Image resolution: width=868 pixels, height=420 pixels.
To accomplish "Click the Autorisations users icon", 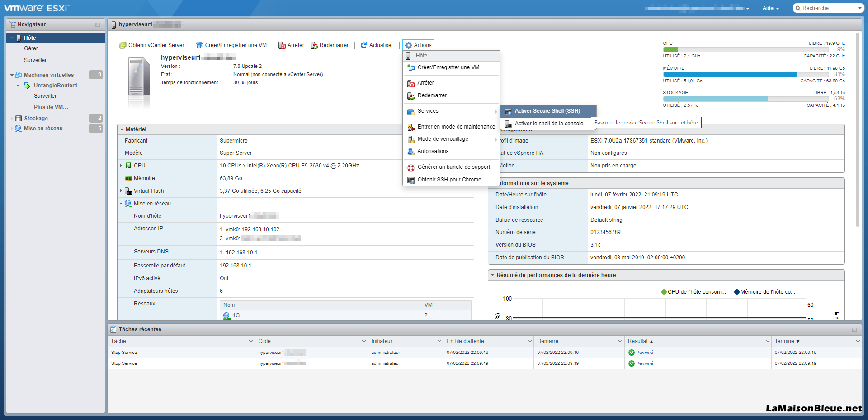I will pyautogui.click(x=410, y=152).
